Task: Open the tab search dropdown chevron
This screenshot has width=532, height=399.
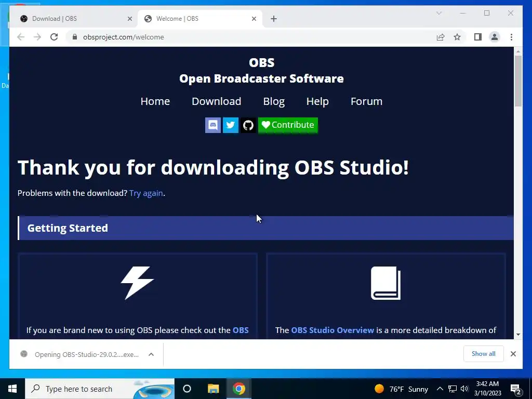Action: click(438, 13)
